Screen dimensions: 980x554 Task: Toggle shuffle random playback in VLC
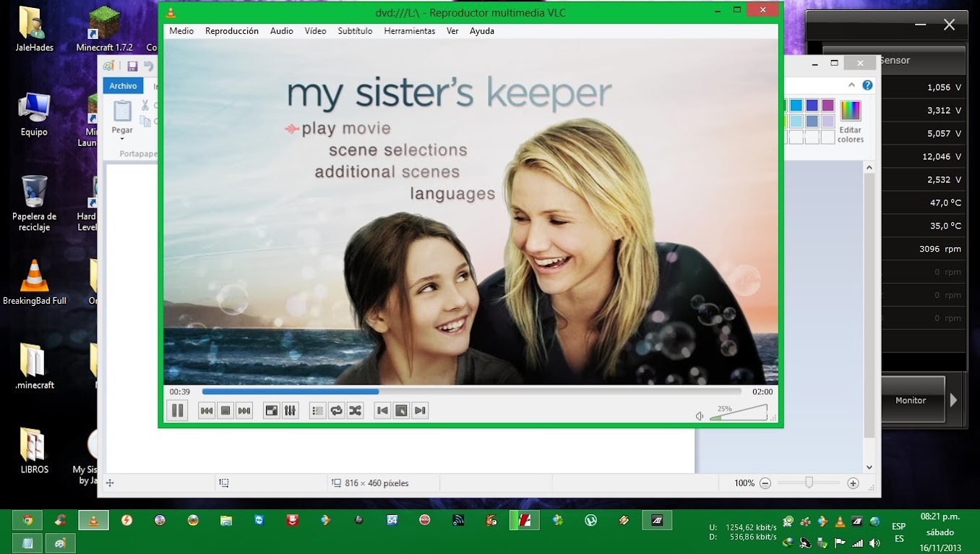coord(355,411)
